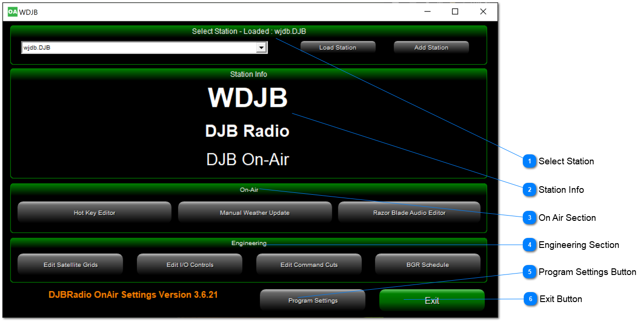Open the BGR Schedule

click(x=428, y=265)
